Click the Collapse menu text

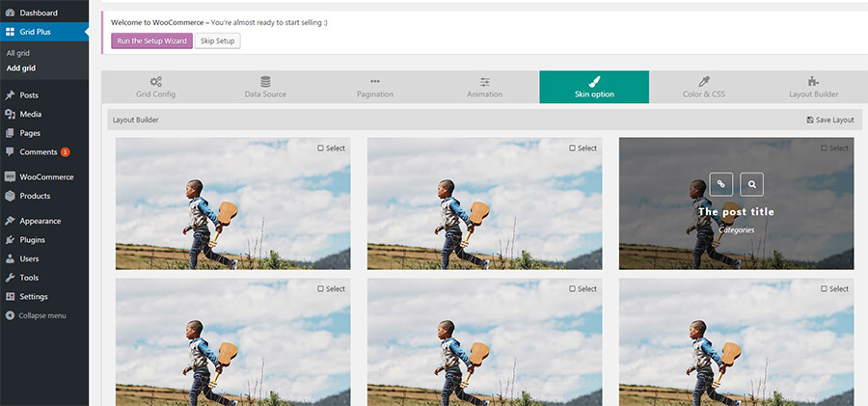point(42,315)
